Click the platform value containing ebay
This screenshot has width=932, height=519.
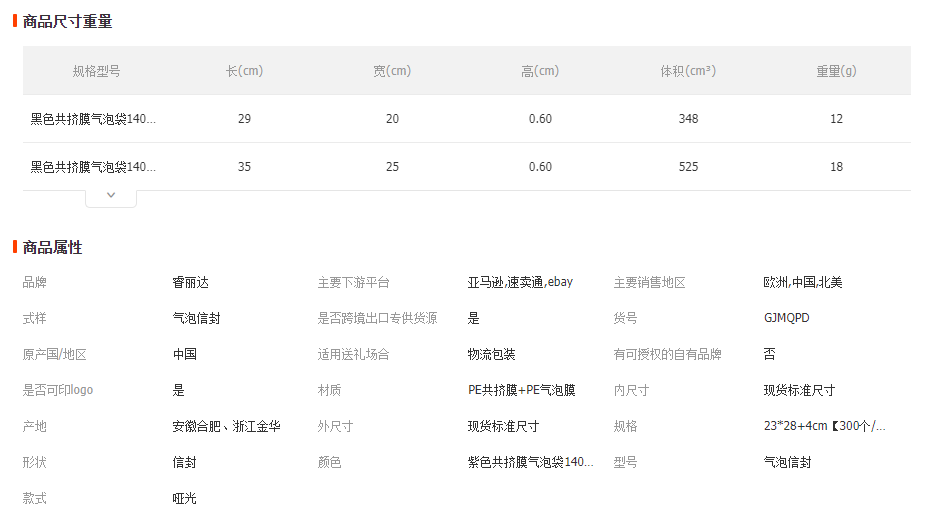520,282
